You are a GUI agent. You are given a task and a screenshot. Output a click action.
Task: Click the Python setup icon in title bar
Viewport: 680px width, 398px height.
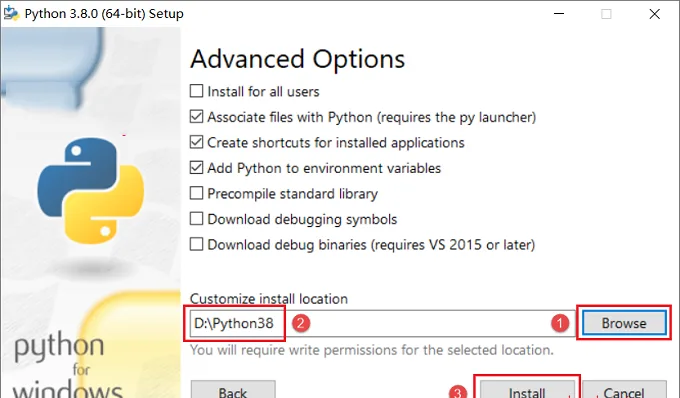point(11,13)
